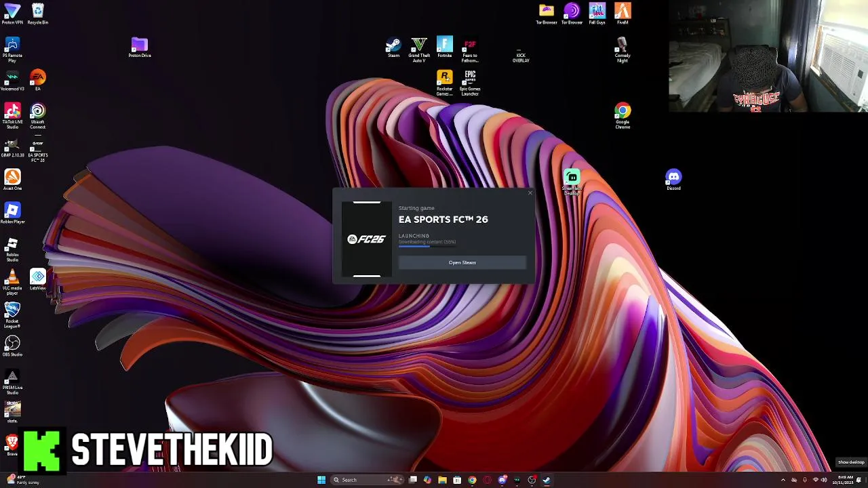Open Discord from the taskbar
Screen dimensions: 868x488
(x=502, y=480)
